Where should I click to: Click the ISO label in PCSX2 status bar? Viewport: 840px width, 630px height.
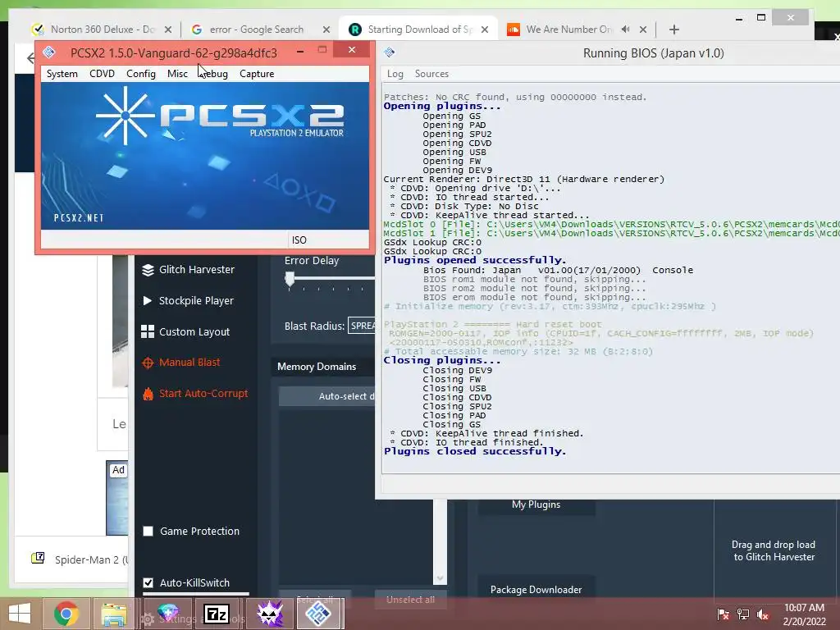299,240
